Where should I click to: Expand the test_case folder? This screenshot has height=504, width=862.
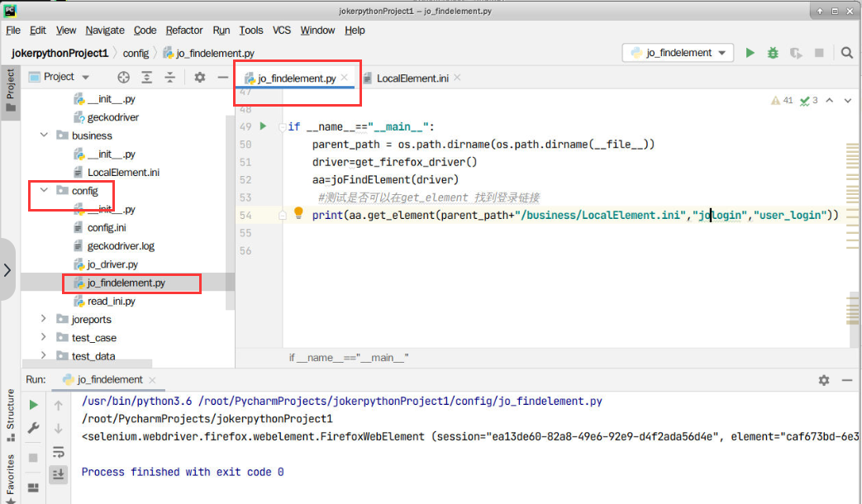tap(44, 337)
